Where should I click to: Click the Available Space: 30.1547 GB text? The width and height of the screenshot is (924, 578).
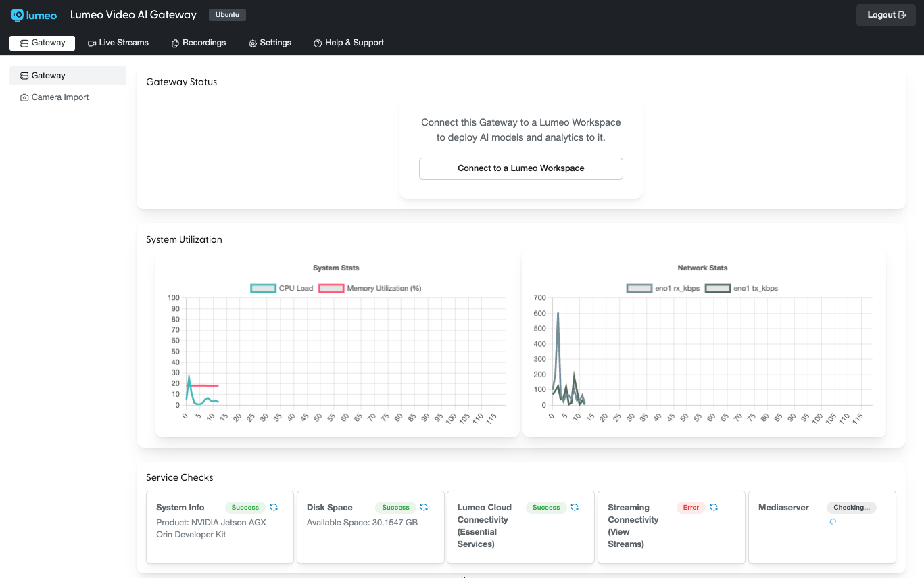[x=362, y=523]
